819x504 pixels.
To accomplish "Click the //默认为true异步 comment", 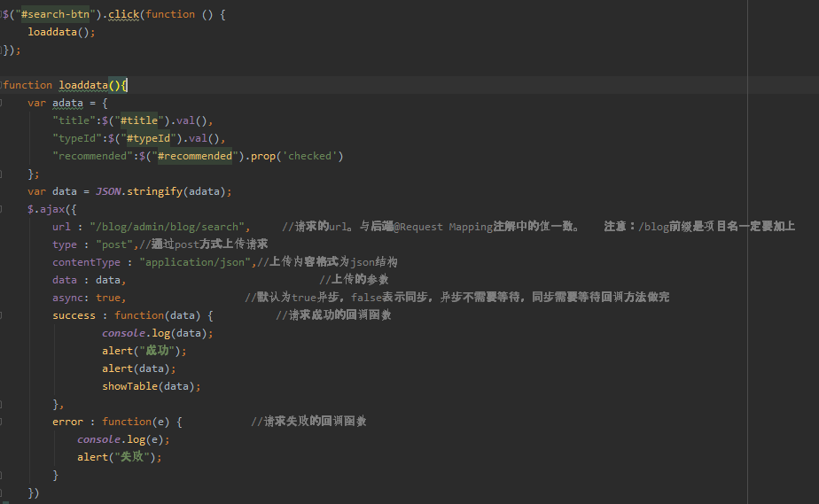I will [x=457, y=298].
